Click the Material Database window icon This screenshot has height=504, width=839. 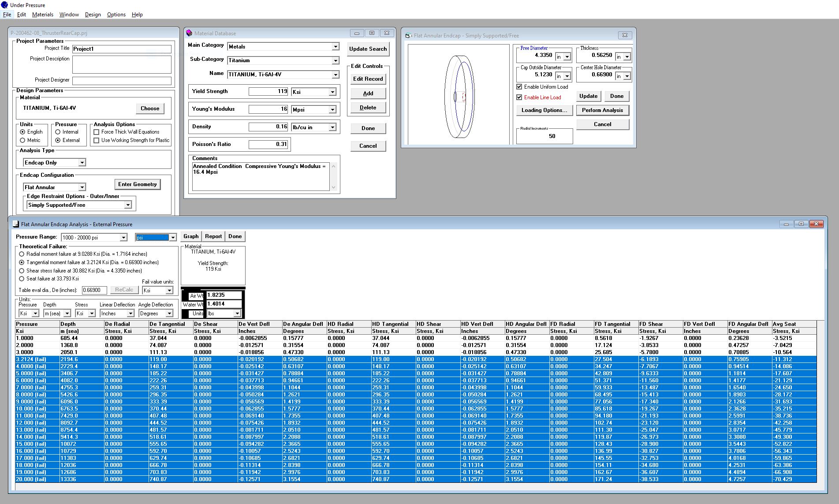[x=189, y=33]
